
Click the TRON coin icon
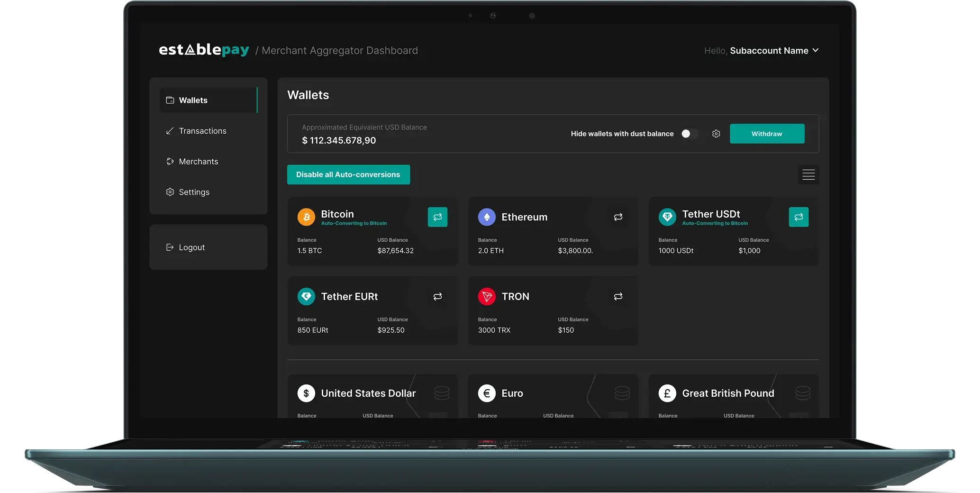point(487,297)
